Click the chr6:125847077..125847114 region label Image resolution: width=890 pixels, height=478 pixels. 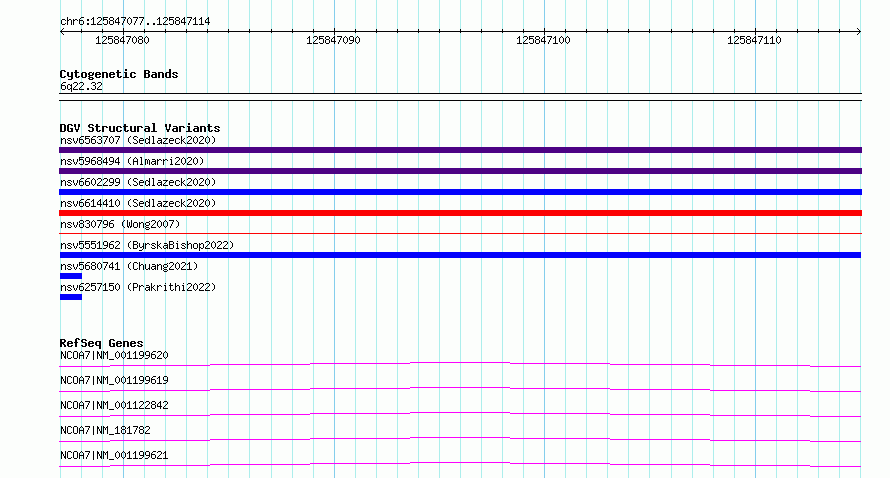pyautogui.click(x=135, y=21)
